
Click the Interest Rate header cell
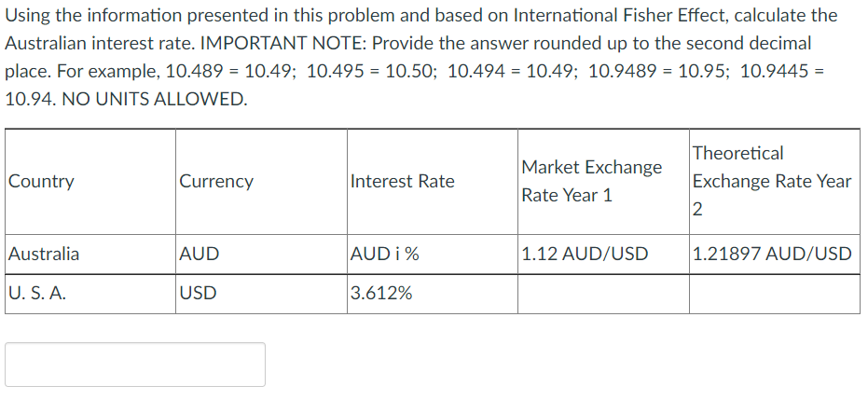pos(433,181)
